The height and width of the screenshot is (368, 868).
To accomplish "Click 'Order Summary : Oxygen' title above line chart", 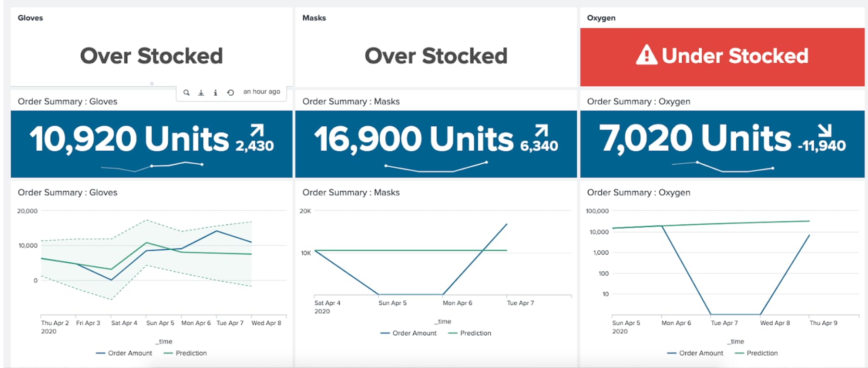I will 638,192.
